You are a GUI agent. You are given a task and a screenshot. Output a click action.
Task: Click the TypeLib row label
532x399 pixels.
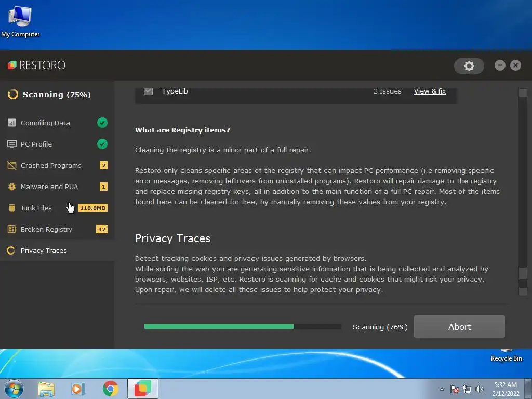(175, 91)
